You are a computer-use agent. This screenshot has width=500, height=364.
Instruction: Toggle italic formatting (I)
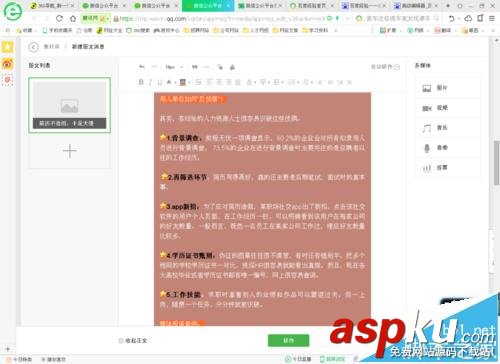150,82
